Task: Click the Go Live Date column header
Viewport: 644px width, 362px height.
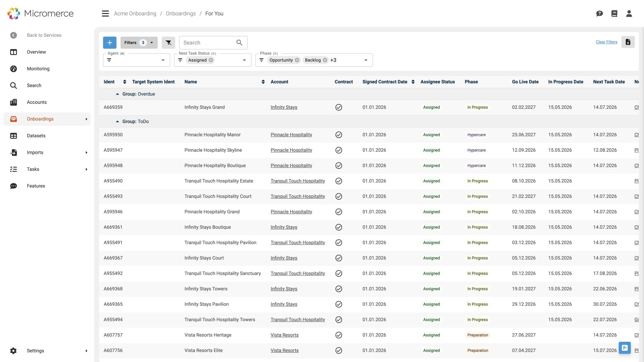Action: pyautogui.click(x=525, y=82)
